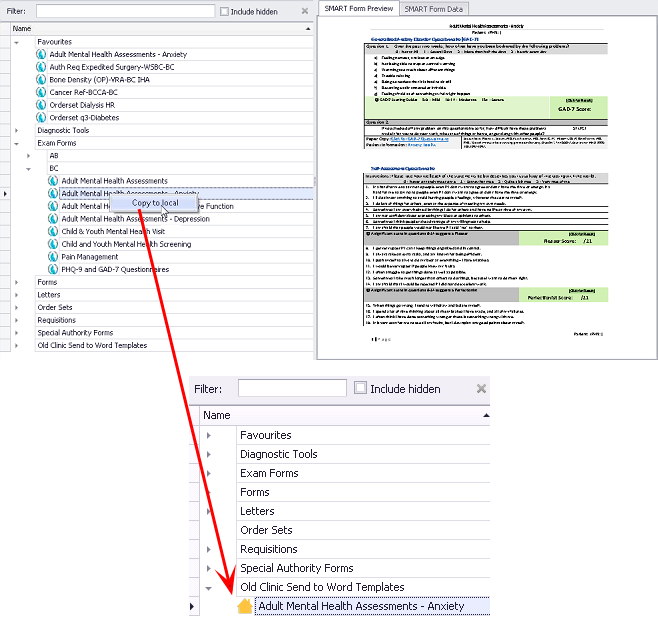The image size is (658, 633).
Task: Focus the upper Filter text field
Action: point(125,11)
